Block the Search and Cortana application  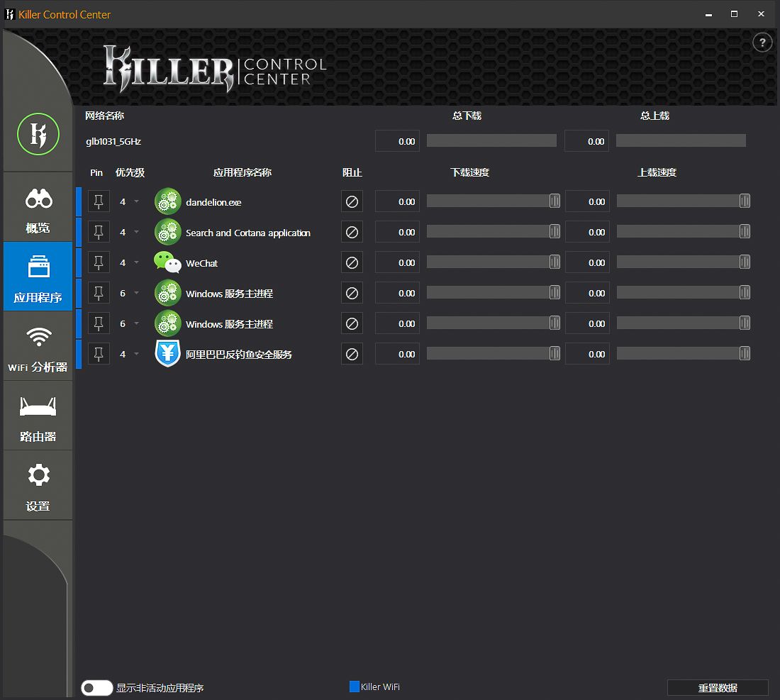(352, 233)
